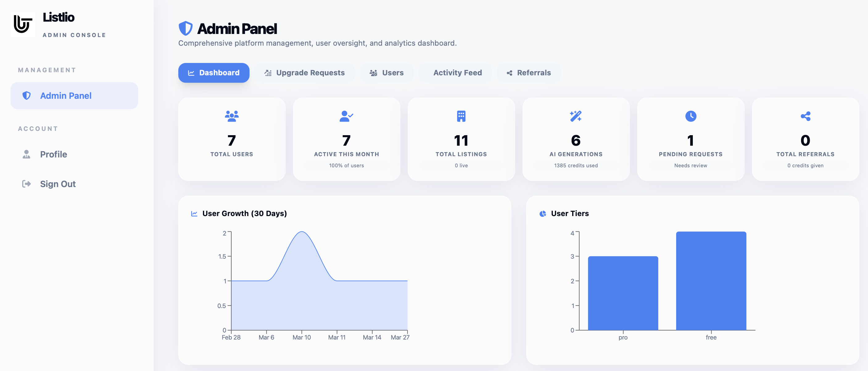Open Profile from the sidebar

click(x=53, y=154)
